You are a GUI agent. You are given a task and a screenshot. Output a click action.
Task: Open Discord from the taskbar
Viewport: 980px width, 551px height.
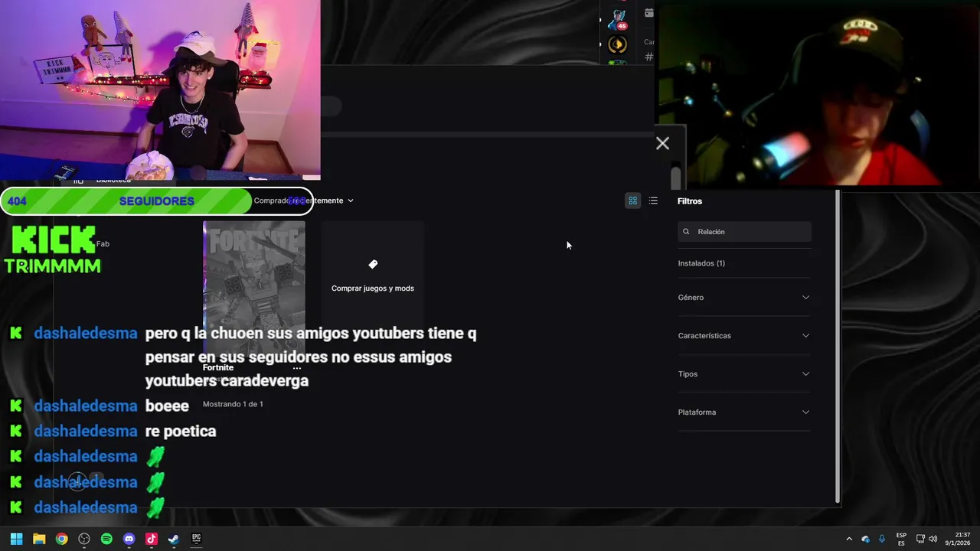(129, 539)
